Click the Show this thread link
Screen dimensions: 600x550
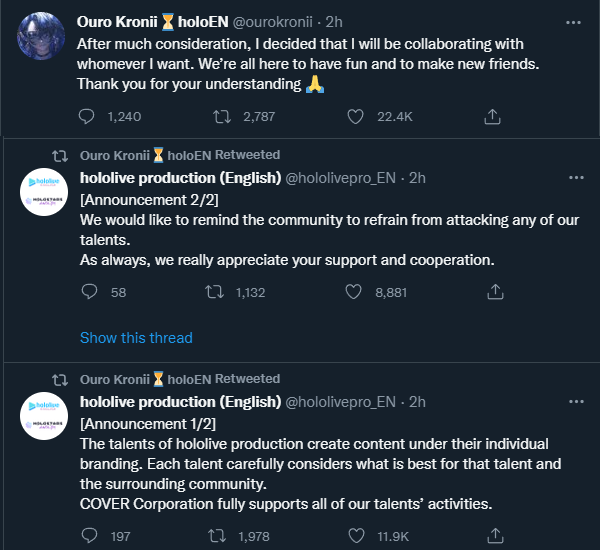tap(136, 338)
